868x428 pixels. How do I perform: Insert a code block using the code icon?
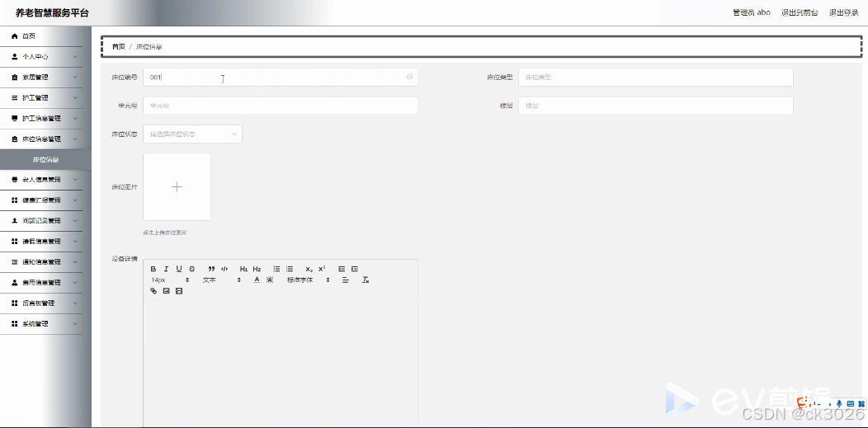(224, 269)
